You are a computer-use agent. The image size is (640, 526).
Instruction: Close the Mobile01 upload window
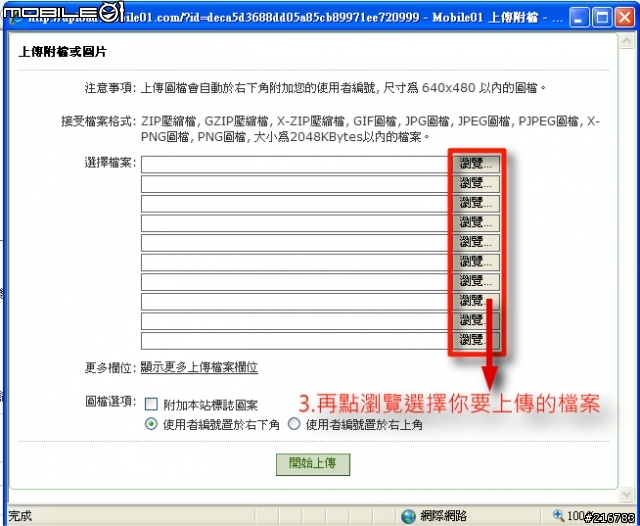pos(625,18)
